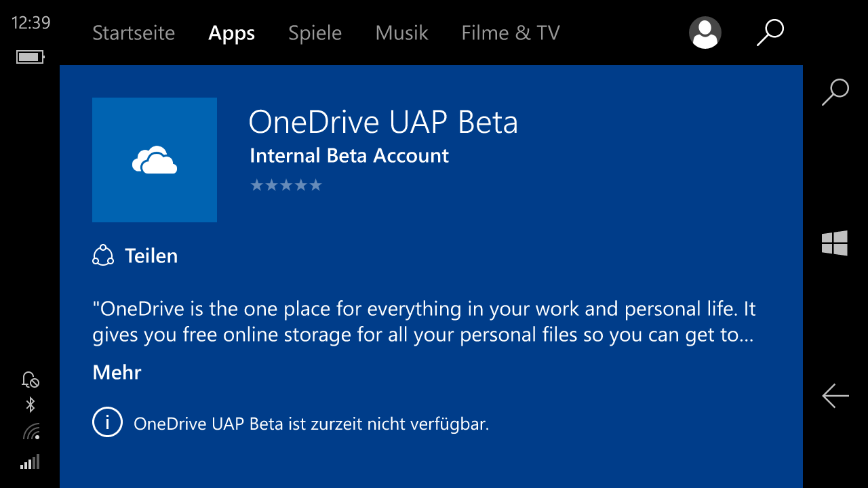This screenshot has width=868, height=488.
Task: Go to the Filme & TV tab
Action: pos(511,33)
